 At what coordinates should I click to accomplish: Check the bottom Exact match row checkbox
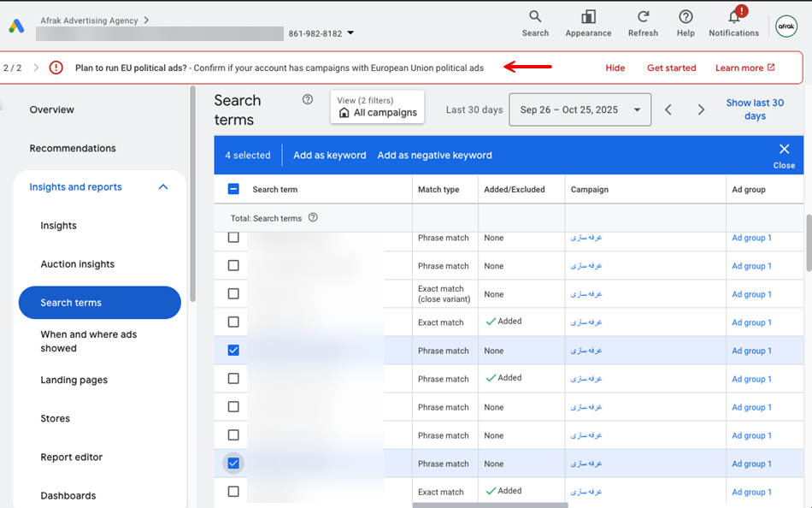point(233,492)
